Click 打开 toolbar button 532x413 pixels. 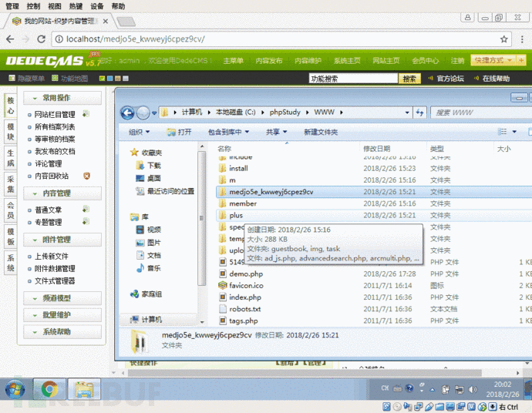click(x=180, y=132)
